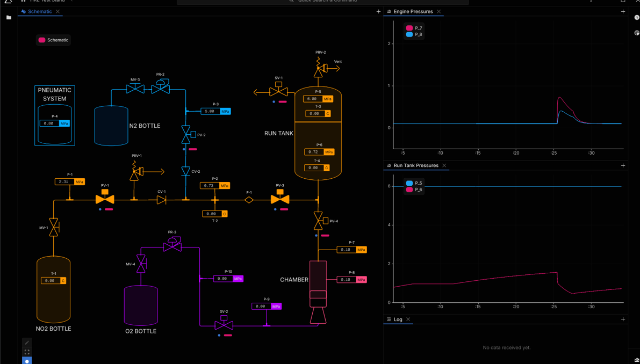
Task: Toggle the blue control-state button in the schematic
Action: click(x=27, y=361)
